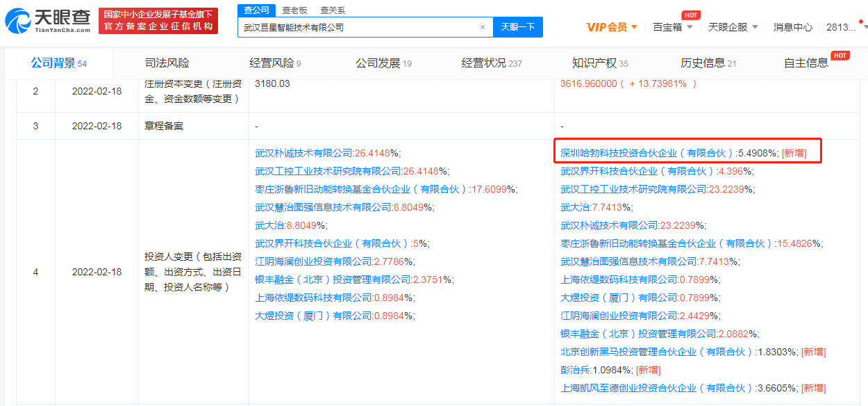Clear the search field with the x icon

[x=483, y=27]
